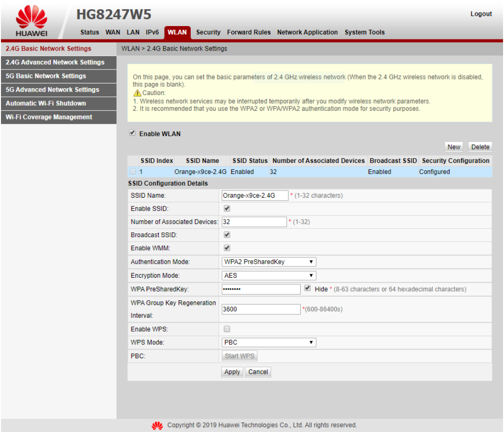Screen dimensions: 504x432
Task: Click Apply to save settings
Action: (232, 372)
